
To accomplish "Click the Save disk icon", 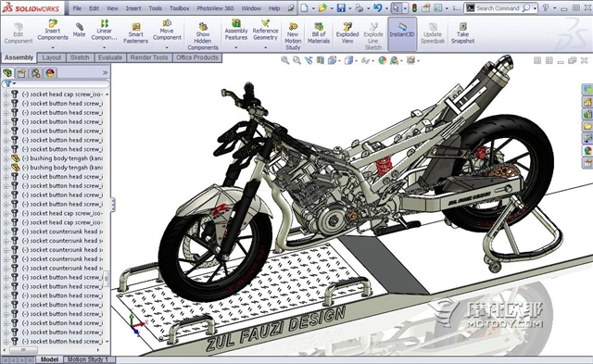I will (x=341, y=8).
